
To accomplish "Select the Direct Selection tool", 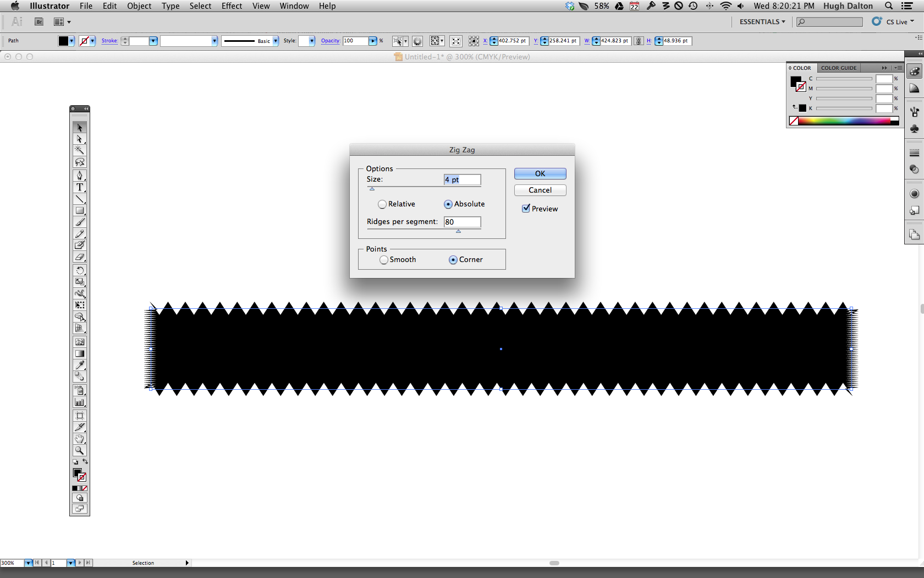I will pyautogui.click(x=80, y=139).
